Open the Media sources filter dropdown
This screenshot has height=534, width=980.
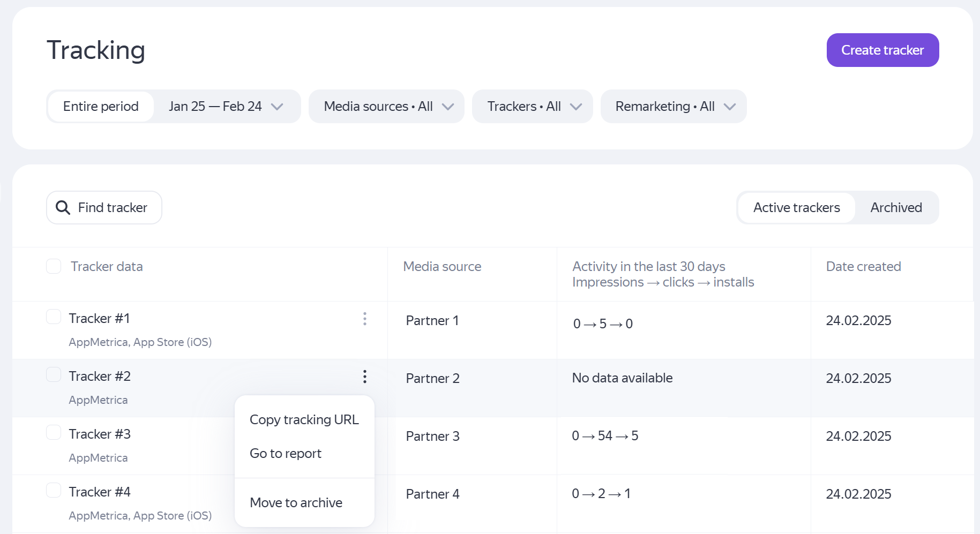tap(386, 107)
